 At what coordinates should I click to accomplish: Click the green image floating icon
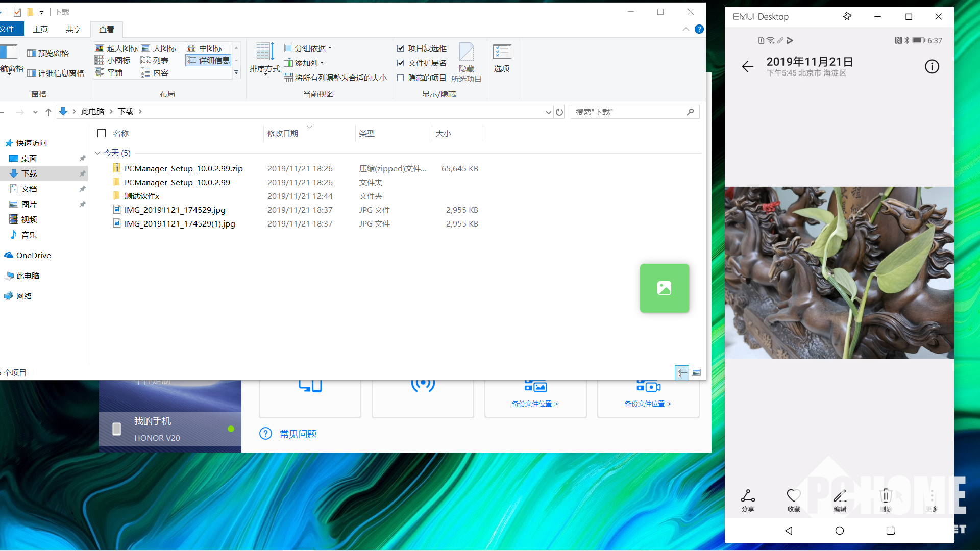click(x=664, y=288)
